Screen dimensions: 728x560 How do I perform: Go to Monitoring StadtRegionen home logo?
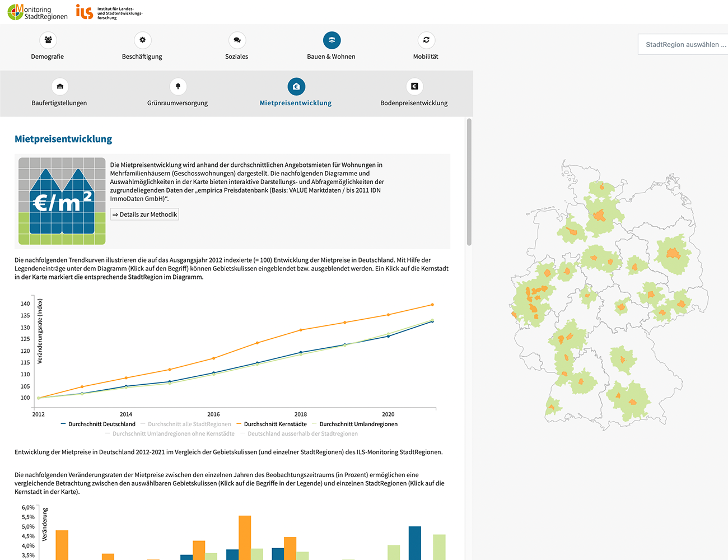[38, 12]
